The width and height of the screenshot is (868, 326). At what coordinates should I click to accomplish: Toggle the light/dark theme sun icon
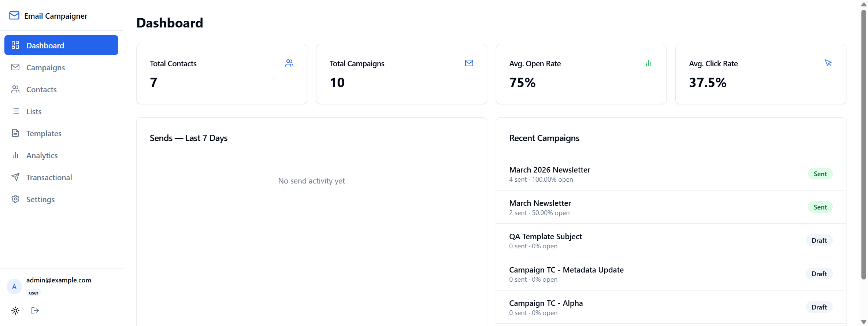pos(15,311)
